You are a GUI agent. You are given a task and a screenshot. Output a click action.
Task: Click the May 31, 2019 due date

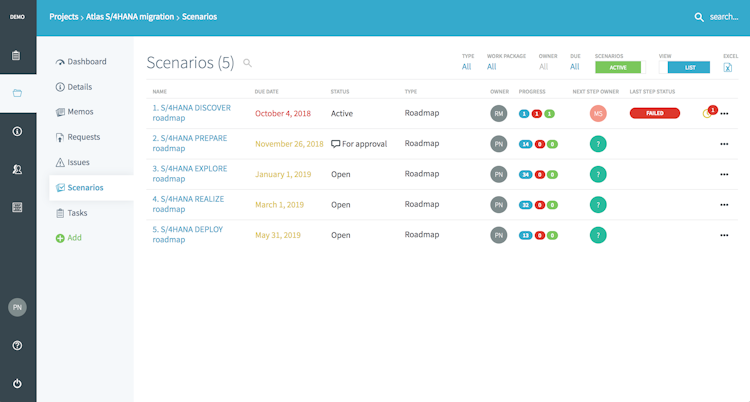click(277, 235)
